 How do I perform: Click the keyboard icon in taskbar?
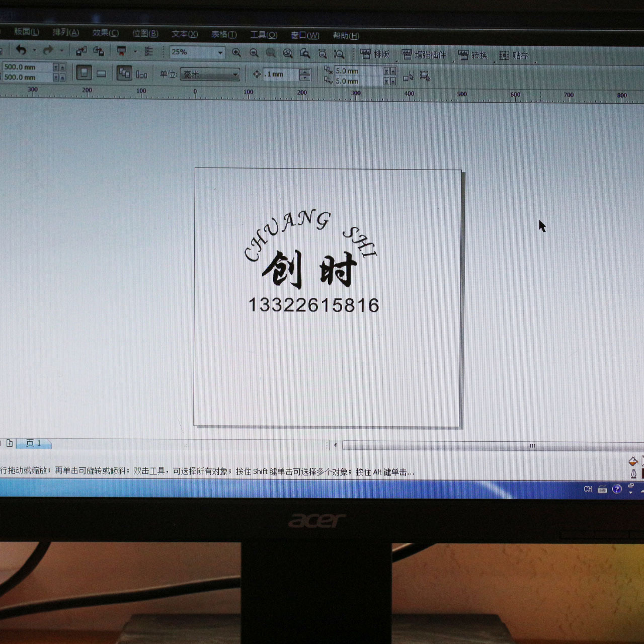[602, 490]
